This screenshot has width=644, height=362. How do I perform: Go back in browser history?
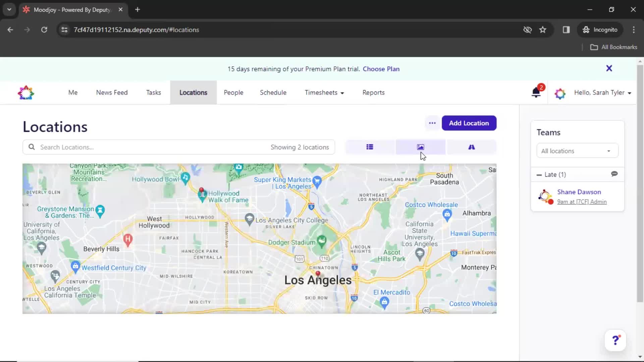point(10,29)
